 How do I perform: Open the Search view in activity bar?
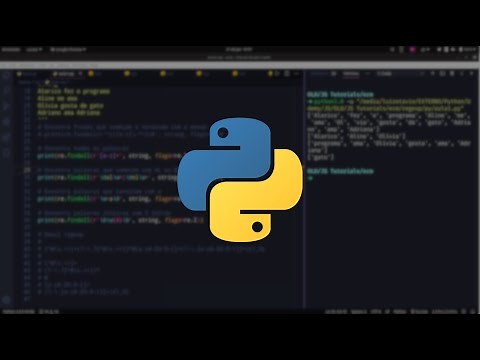[x=6, y=91]
